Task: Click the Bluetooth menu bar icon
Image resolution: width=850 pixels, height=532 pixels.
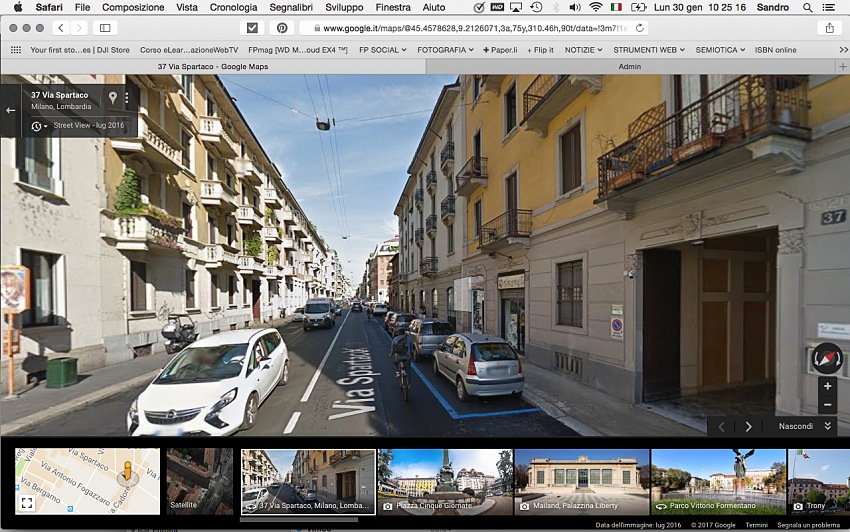Action: click(556, 7)
